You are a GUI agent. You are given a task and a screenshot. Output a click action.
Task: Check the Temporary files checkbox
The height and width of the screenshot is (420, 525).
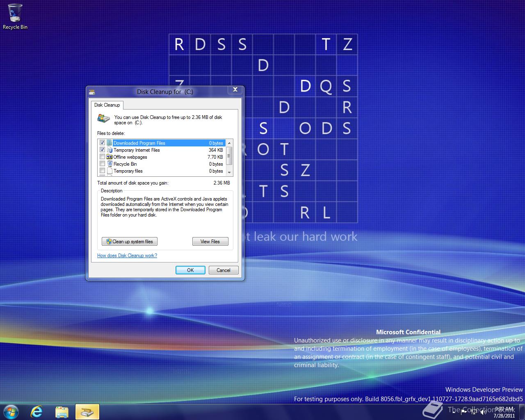tap(102, 171)
